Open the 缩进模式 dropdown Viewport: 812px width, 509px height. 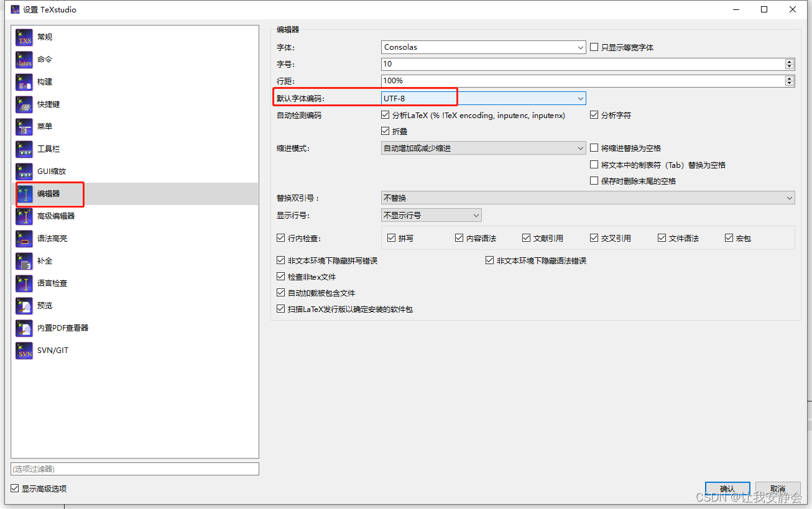(x=483, y=148)
